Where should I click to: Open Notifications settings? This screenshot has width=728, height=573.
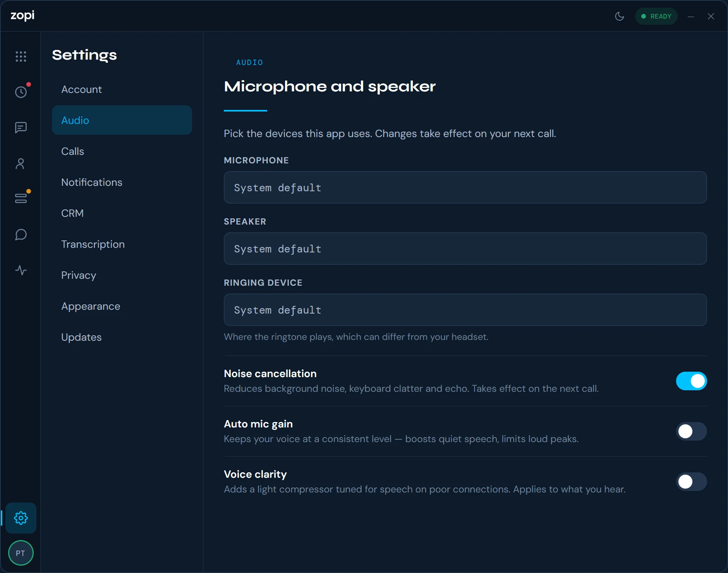[x=122, y=182]
